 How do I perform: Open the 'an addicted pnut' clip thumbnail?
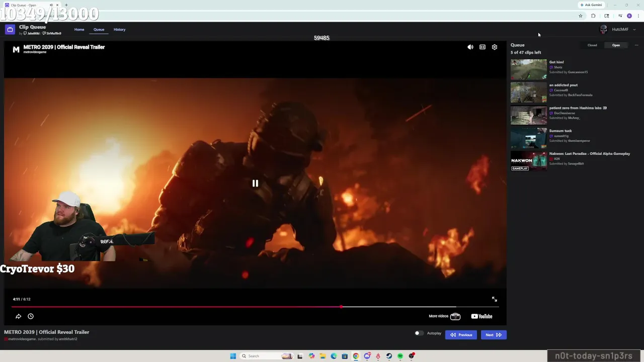pyautogui.click(x=528, y=93)
